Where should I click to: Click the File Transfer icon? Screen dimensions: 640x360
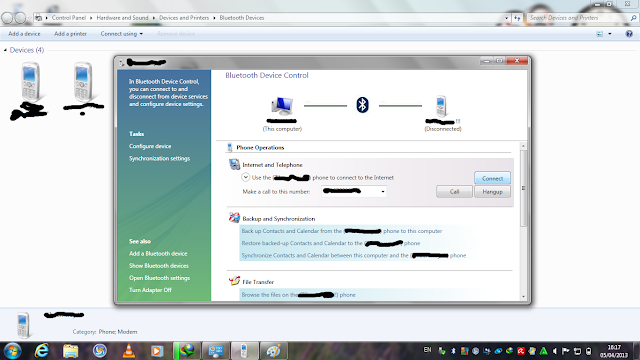point(234,281)
